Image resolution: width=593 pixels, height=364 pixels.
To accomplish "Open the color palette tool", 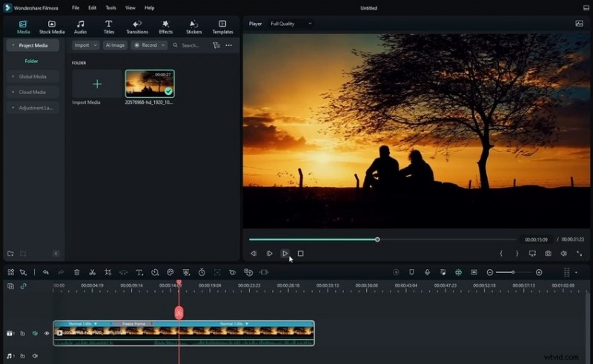I will (170, 272).
